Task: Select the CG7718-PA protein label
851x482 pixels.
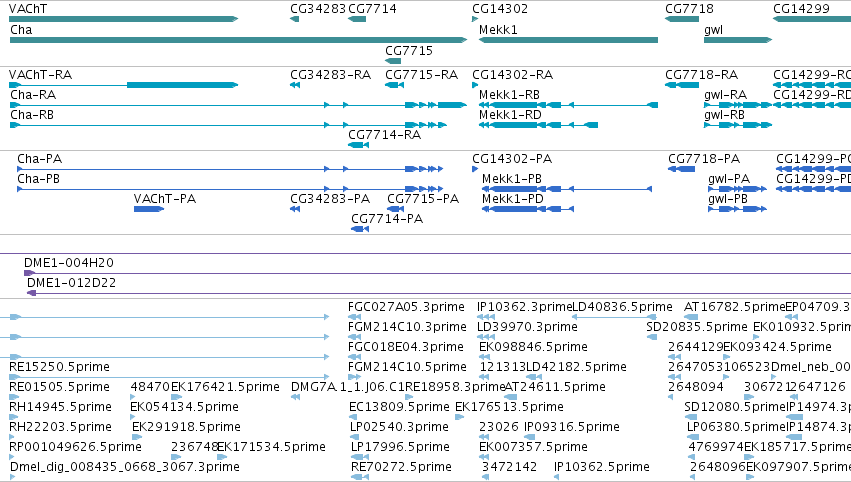Action: (704, 159)
